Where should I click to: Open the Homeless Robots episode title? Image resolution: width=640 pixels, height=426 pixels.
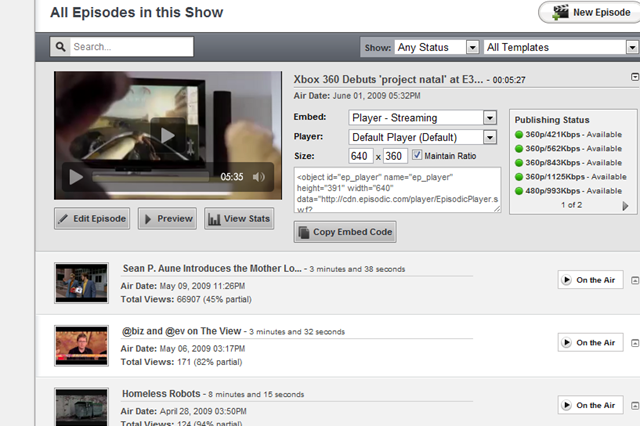point(161,394)
